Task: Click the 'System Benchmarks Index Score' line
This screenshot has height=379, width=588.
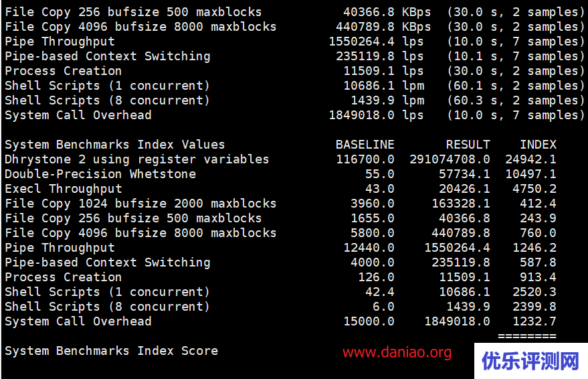Action: click(x=111, y=351)
